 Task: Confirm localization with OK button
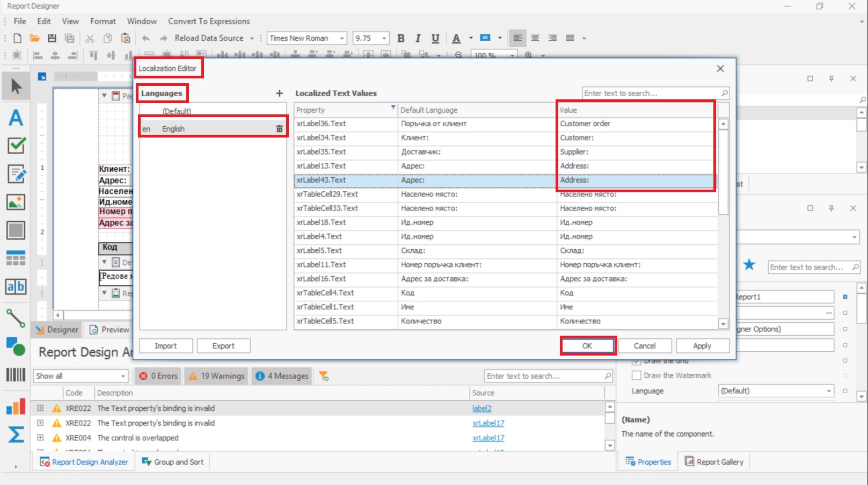coord(587,346)
